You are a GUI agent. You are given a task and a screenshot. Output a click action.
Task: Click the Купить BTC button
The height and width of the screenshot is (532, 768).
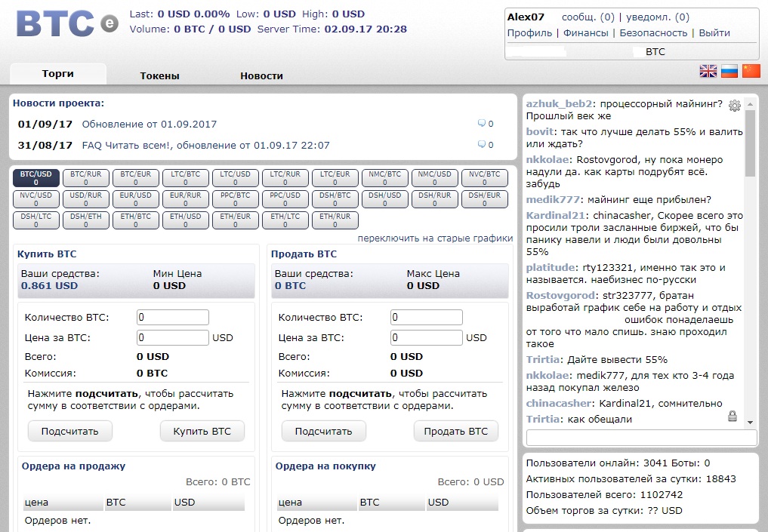click(x=202, y=431)
